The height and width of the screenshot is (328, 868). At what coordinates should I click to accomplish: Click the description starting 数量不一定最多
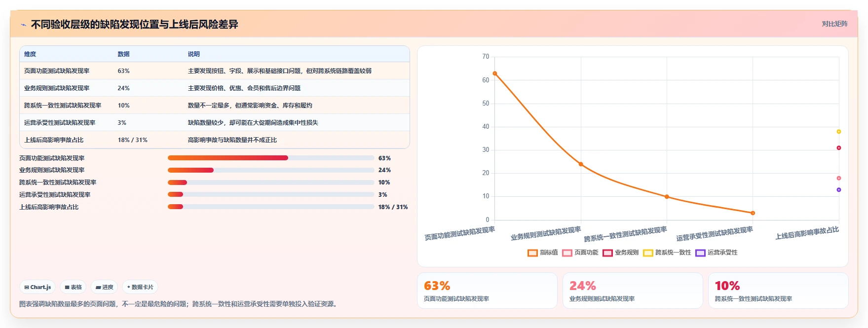tap(250, 106)
